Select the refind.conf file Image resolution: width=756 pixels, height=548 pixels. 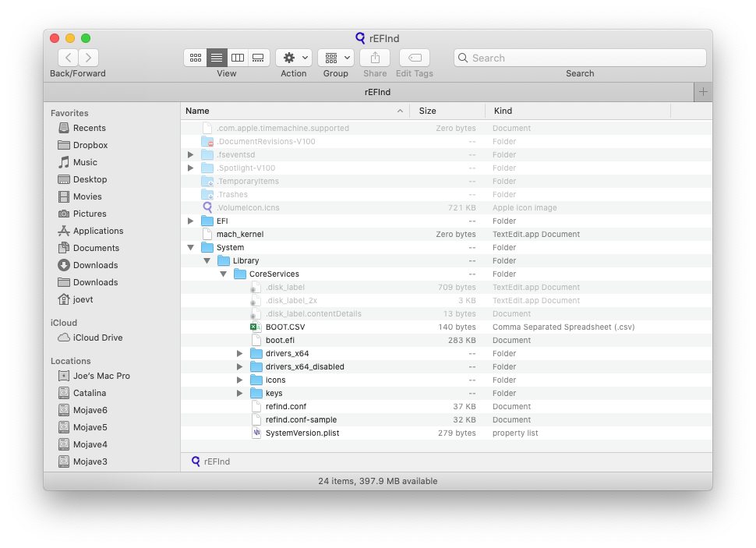coord(447,407)
